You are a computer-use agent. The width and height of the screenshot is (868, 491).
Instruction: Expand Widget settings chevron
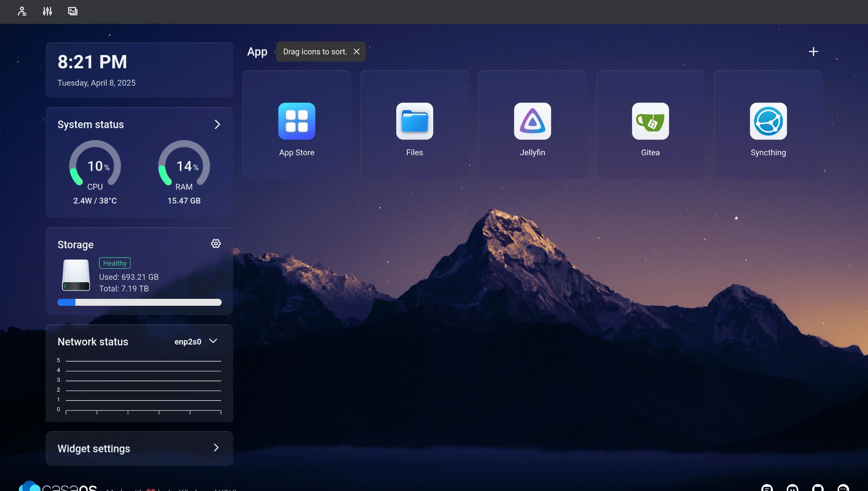216,447
